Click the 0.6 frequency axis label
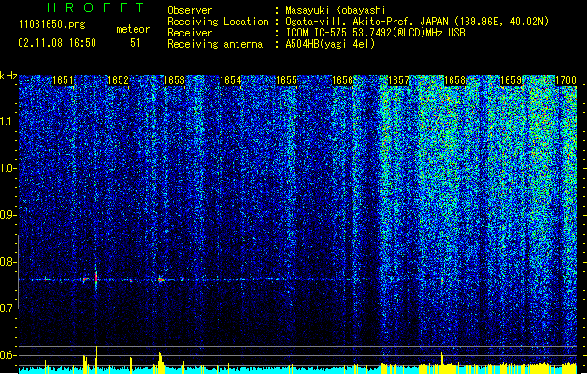 coord(8,355)
